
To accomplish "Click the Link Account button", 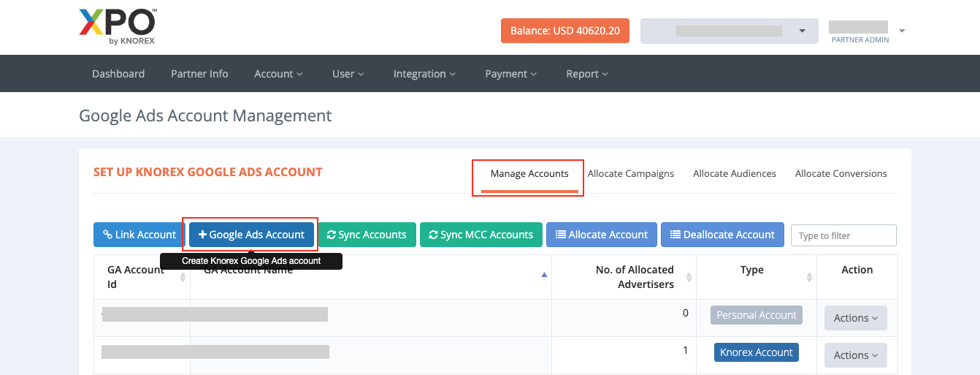I will (139, 235).
